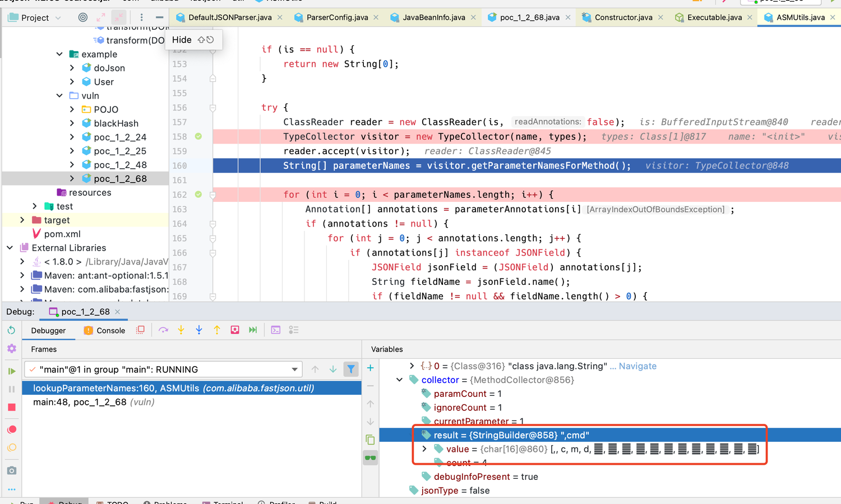Expand the value char array node

[424, 449]
